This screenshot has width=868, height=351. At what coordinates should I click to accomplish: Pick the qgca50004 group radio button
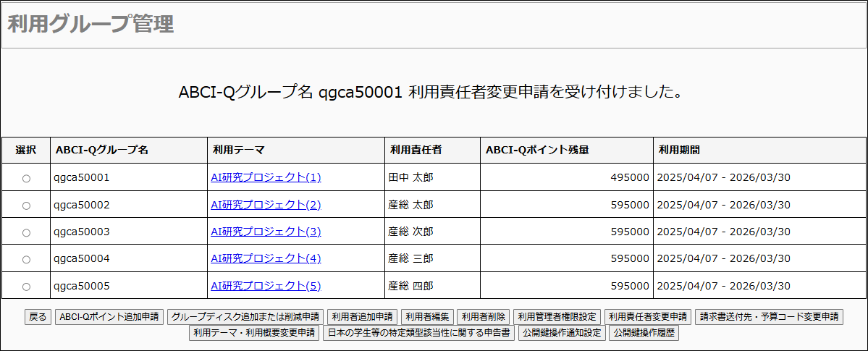tap(26, 259)
